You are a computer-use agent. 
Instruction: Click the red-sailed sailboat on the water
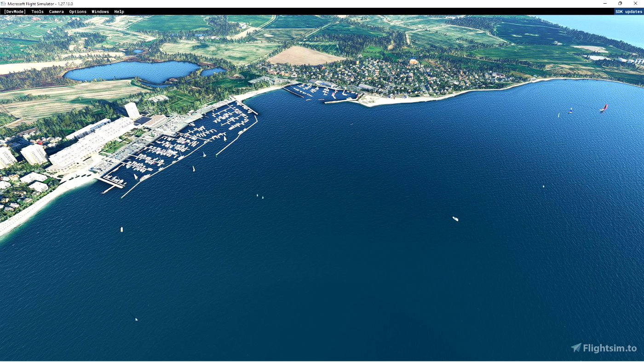pos(604,108)
